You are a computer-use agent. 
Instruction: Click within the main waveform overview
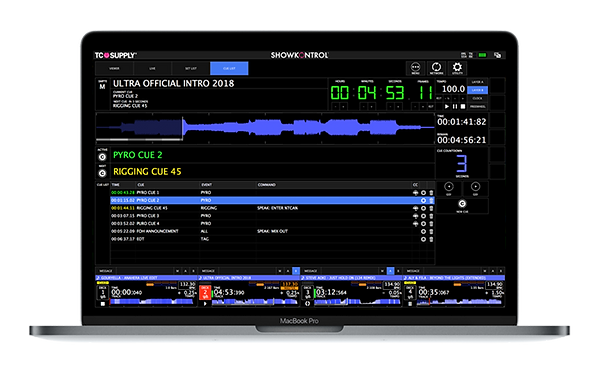point(265,128)
